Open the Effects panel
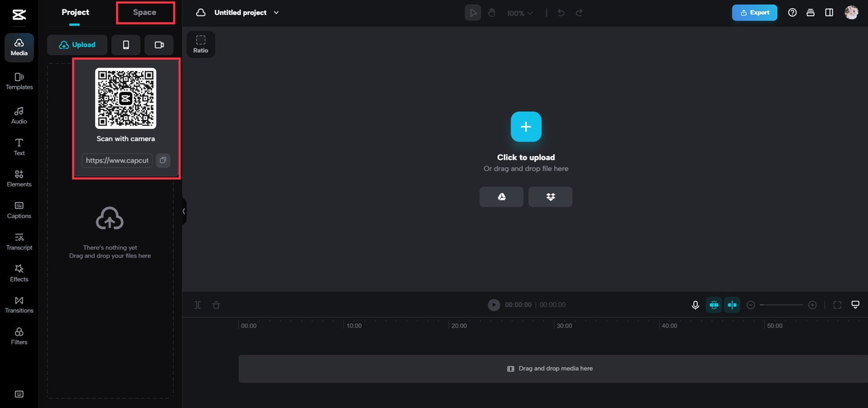The height and width of the screenshot is (408, 868). click(x=19, y=273)
